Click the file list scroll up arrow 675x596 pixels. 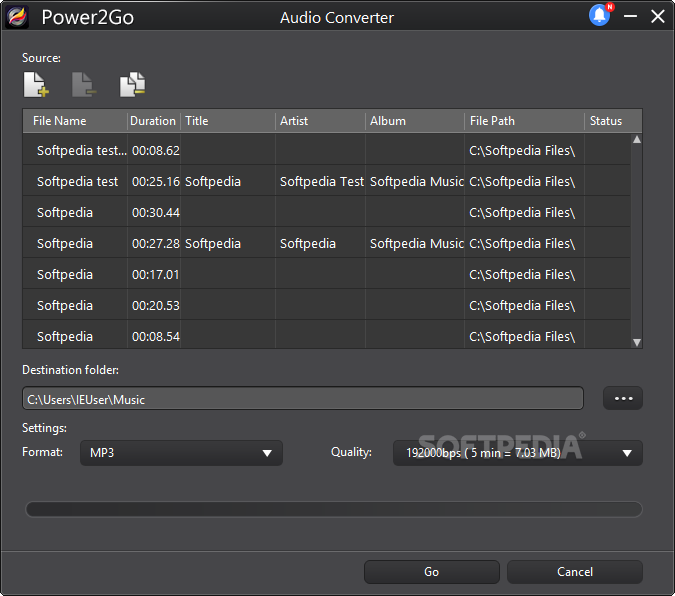[x=637, y=140]
